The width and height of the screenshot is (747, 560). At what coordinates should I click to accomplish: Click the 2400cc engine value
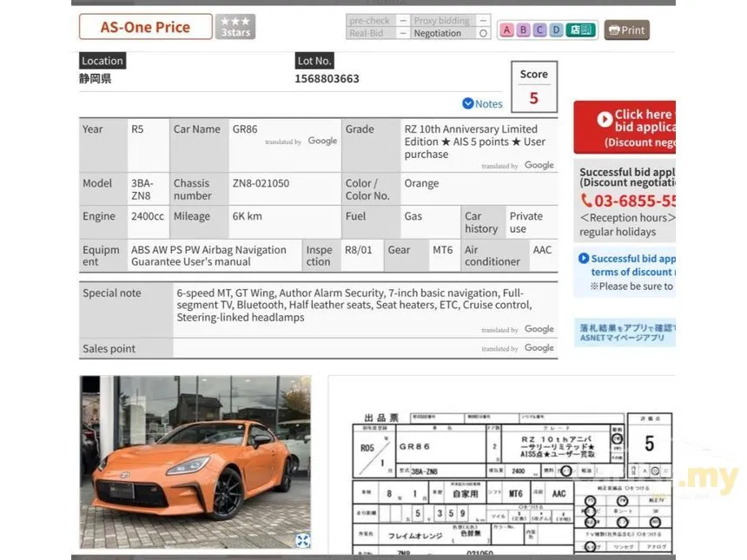[148, 216]
